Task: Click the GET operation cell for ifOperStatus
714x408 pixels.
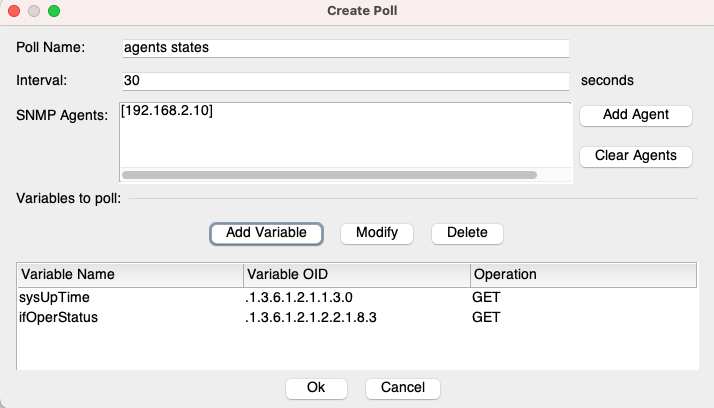Action: pos(488,317)
